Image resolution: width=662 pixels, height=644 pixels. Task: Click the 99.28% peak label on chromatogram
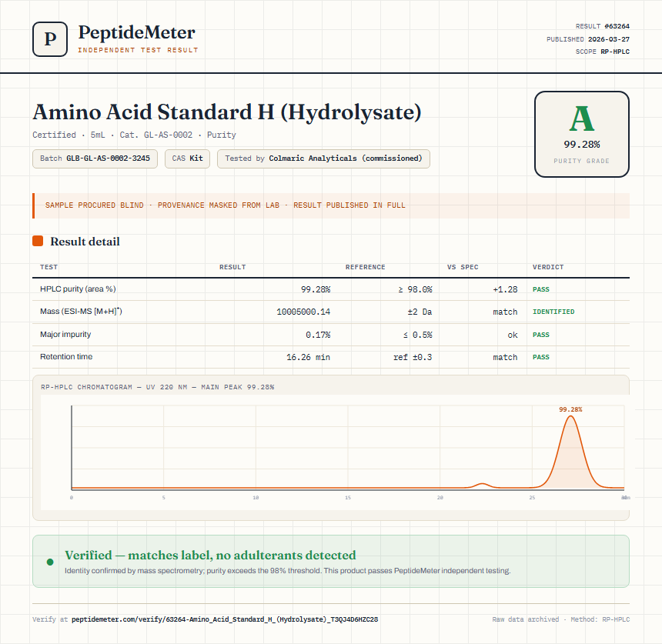(x=570, y=409)
